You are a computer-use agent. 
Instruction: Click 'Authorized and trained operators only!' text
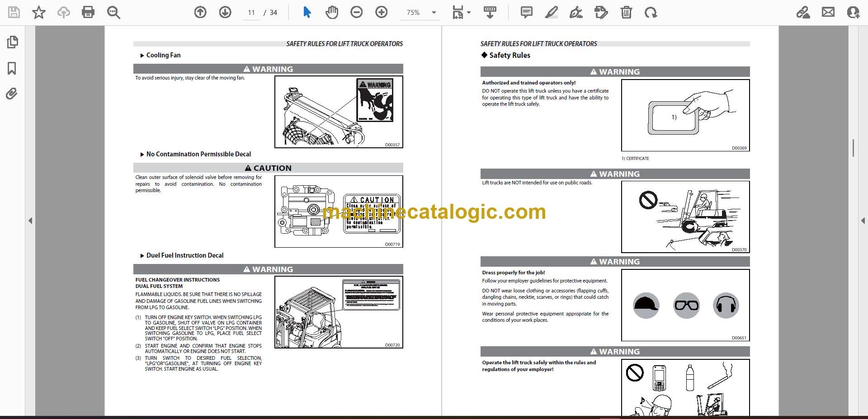pyautogui.click(x=528, y=83)
